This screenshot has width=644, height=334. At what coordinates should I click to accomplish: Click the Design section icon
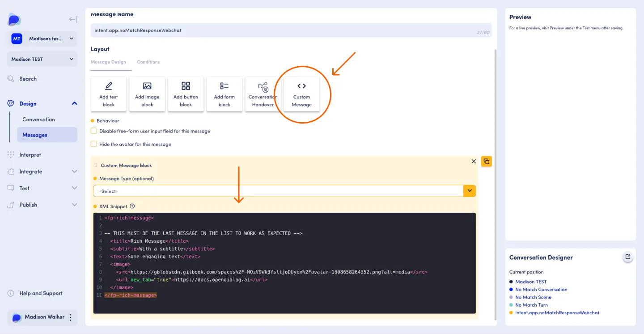pyautogui.click(x=11, y=103)
